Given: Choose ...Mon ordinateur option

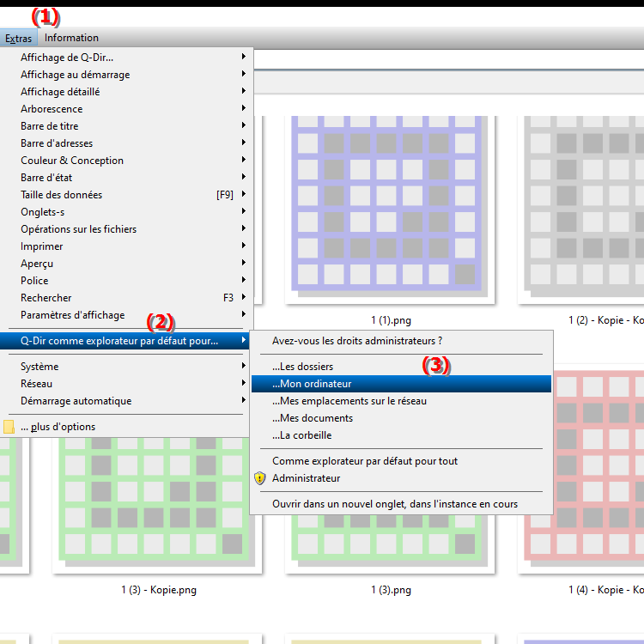Looking at the screenshot, I should (x=401, y=384).
